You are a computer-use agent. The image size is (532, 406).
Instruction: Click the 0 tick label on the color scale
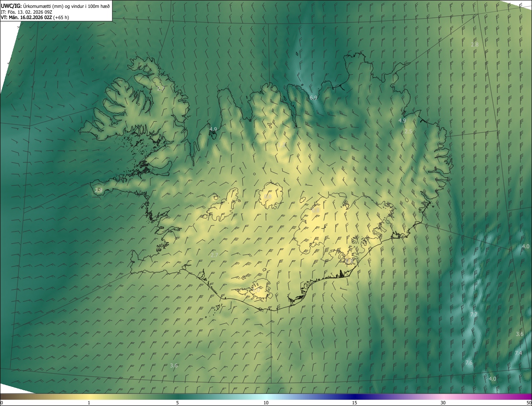2,403
